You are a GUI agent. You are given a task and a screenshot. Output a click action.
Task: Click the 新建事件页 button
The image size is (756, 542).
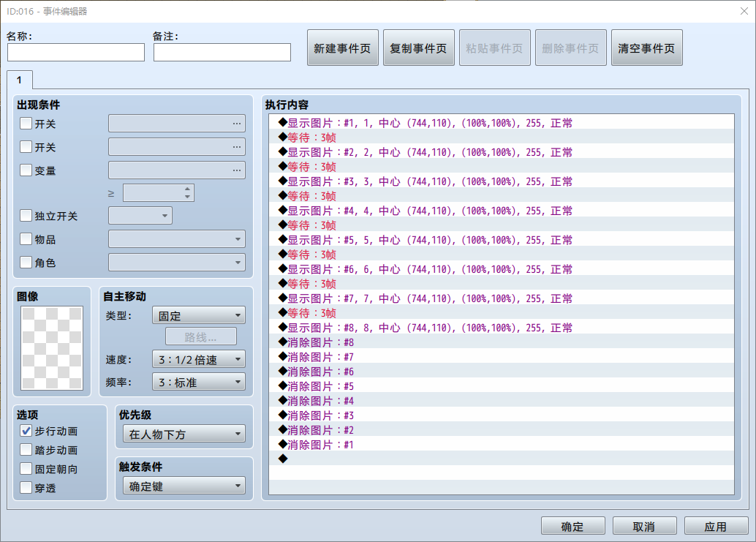[343, 48]
